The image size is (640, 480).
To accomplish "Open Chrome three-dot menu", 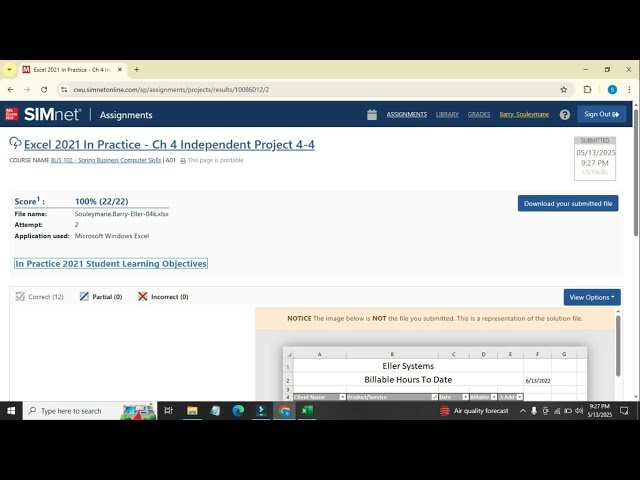I will click(629, 89).
